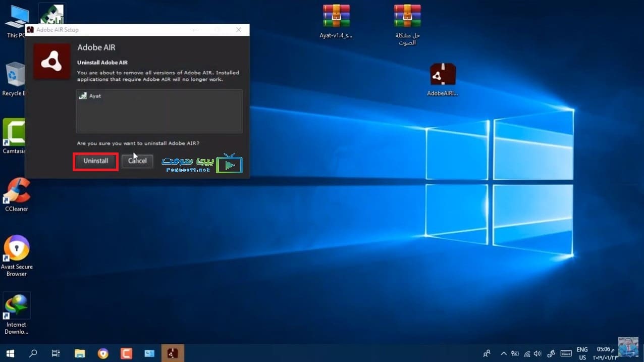Click the battery status tray icon
Image resolution: width=644 pixels, height=362 pixels.
click(515, 353)
